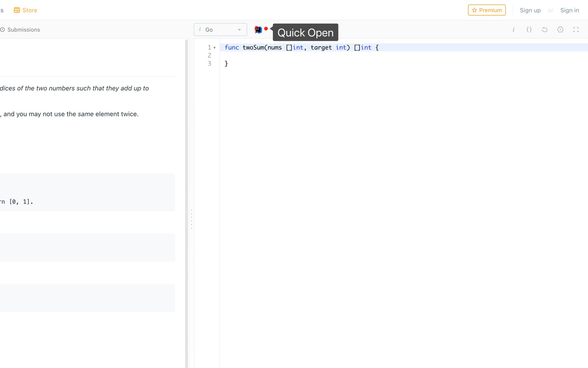Click the Premium star icon
This screenshot has height=368, width=588.
(475, 10)
